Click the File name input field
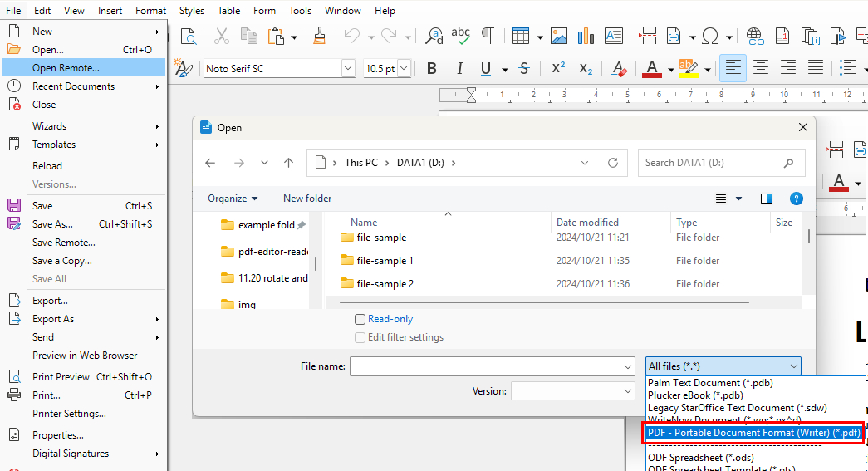 coord(492,366)
